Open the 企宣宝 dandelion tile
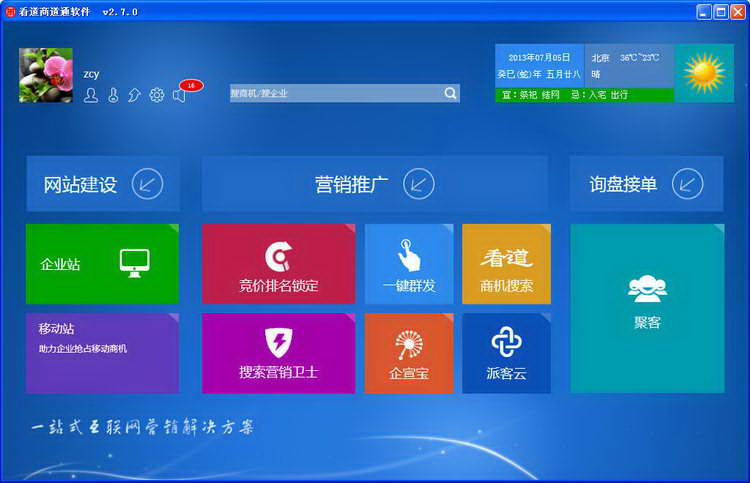 click(409, 353)
